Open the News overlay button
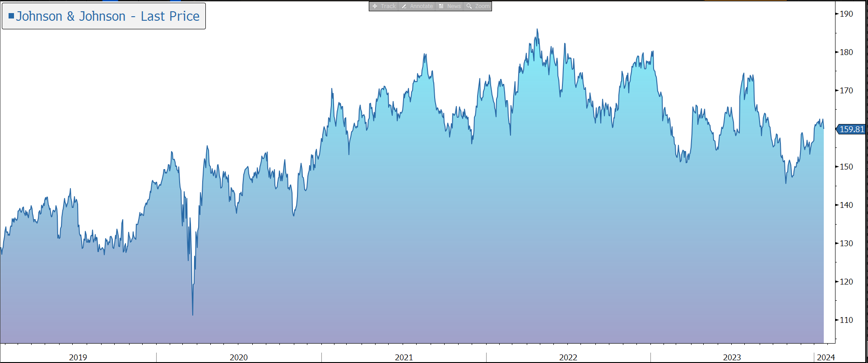Image resolution: width=868 pixels, height=363 pixels. tap(450, 6)
